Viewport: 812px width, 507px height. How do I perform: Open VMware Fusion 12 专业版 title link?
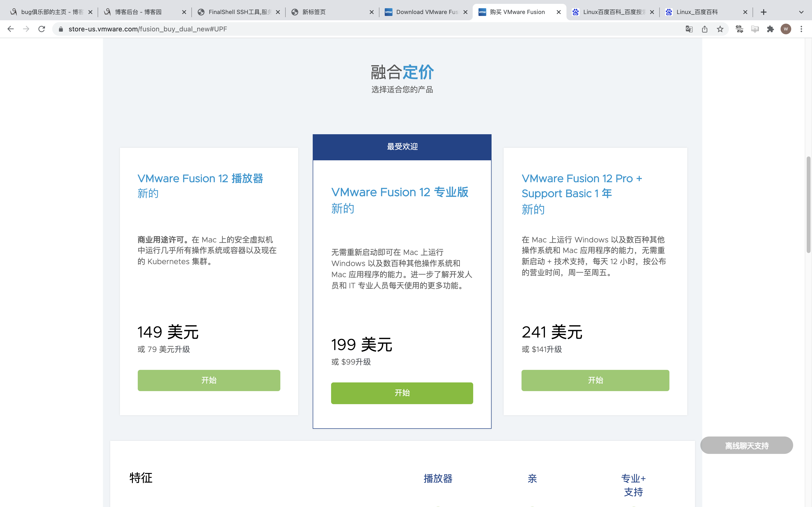pos(399,192)
